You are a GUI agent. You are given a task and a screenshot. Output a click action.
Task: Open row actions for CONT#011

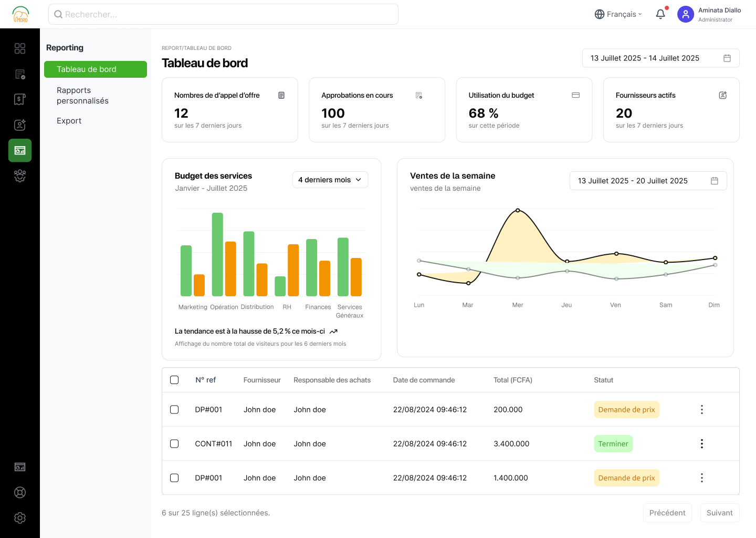point(701,443)
